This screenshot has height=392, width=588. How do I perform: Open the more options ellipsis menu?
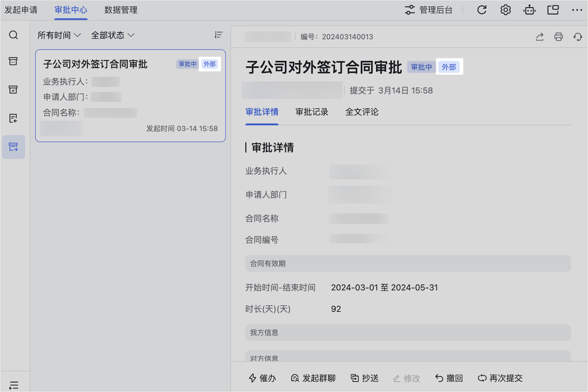point(577,10)
